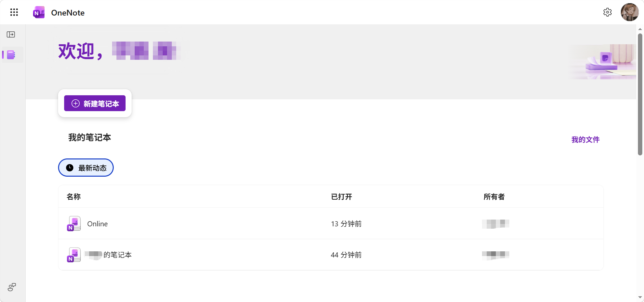Open the notebook ending in 的笔记本

click(x=108, y=255)
